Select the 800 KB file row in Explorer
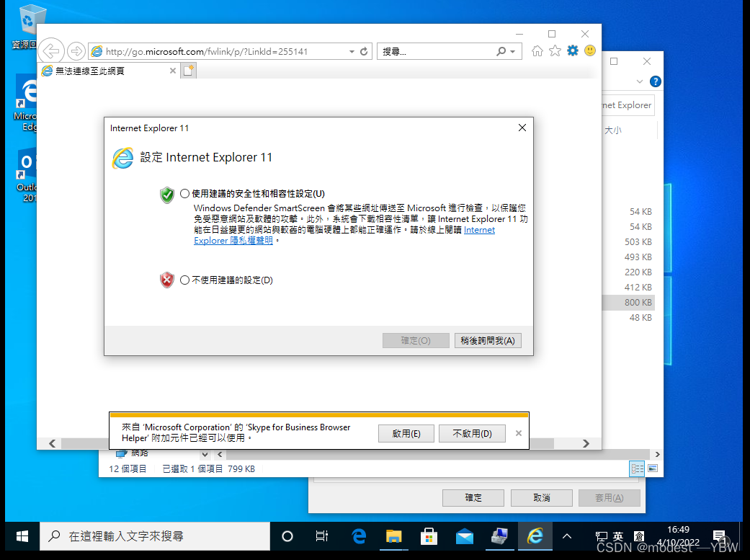This screenshot has width=750, height=560. click(x=628, y=303)
